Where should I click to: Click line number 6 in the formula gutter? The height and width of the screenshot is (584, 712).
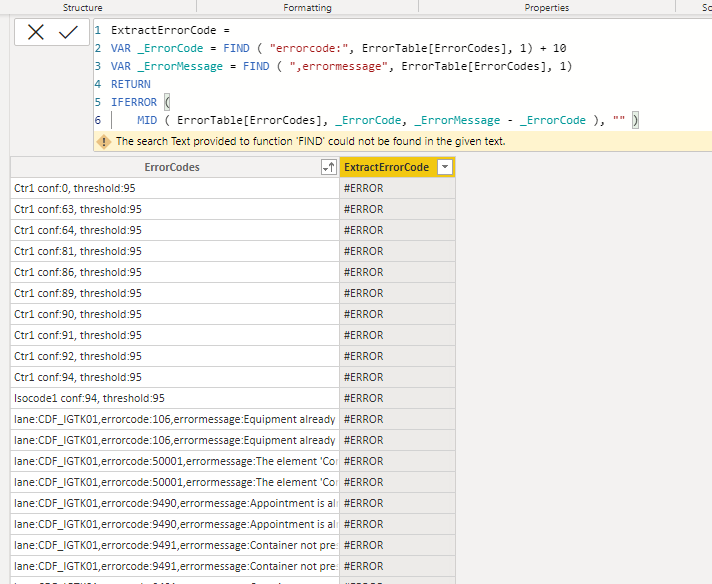point(98,120)
